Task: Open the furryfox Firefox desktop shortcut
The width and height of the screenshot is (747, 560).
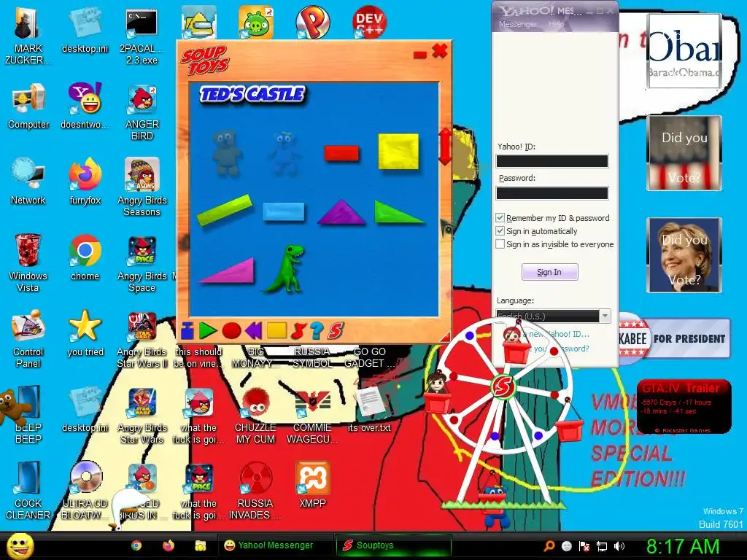Action: click(x=85, y=182)
